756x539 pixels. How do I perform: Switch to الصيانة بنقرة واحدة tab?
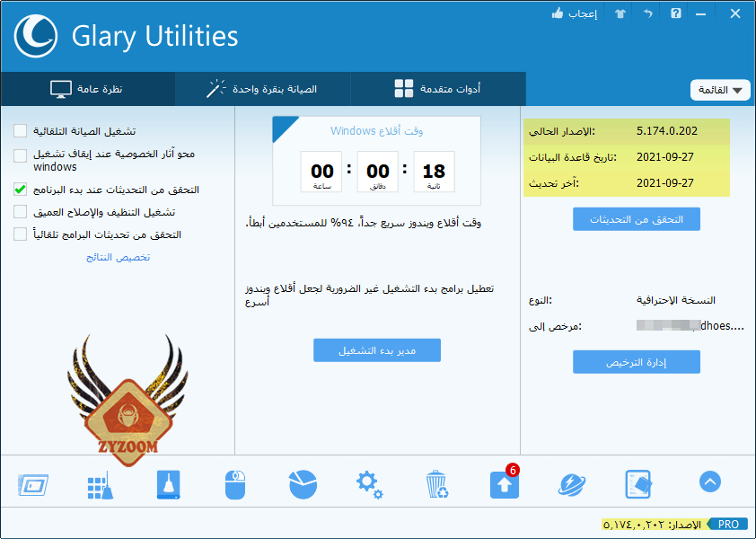pyautogui.click(x=263, y=89)
